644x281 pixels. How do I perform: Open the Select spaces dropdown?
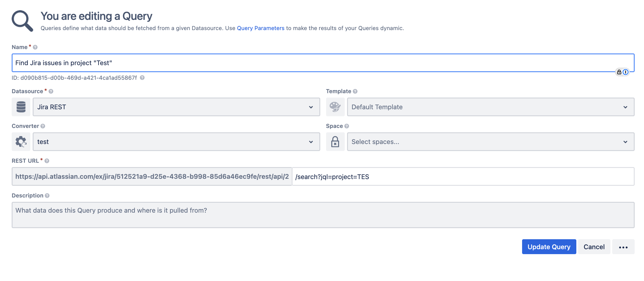tap(490, 142)
